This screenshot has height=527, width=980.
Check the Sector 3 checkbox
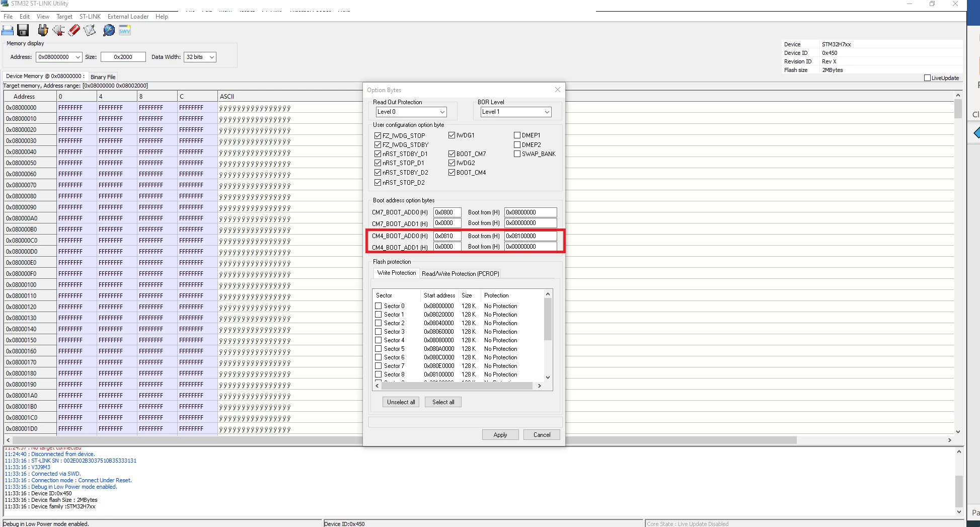click(x=378, y=331)
